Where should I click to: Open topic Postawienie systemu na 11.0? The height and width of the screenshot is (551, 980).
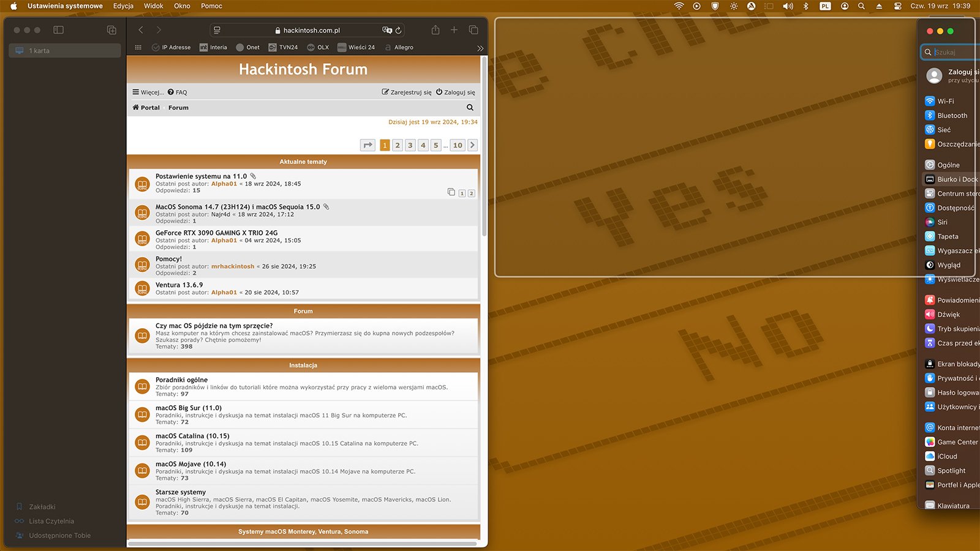[x=201, y=176]
